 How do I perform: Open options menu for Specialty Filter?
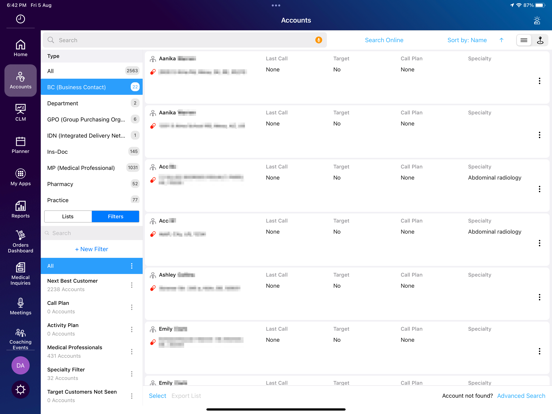pos(132,374)
